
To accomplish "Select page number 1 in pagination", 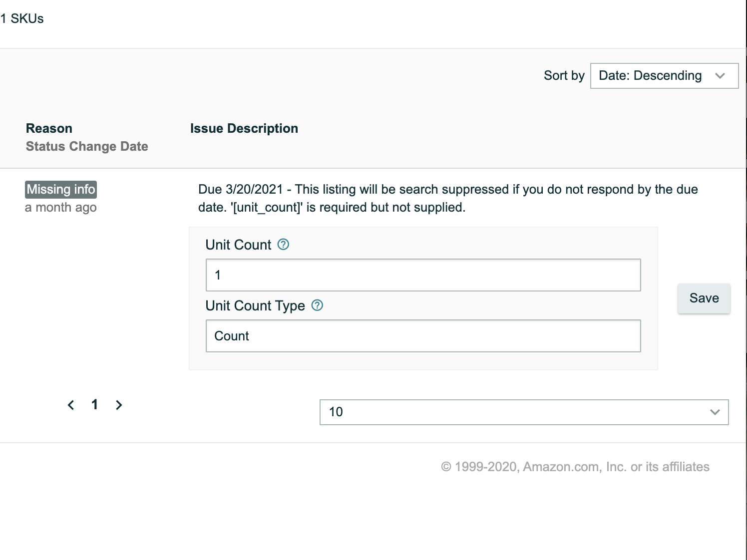I will click(x=94, y=405).
